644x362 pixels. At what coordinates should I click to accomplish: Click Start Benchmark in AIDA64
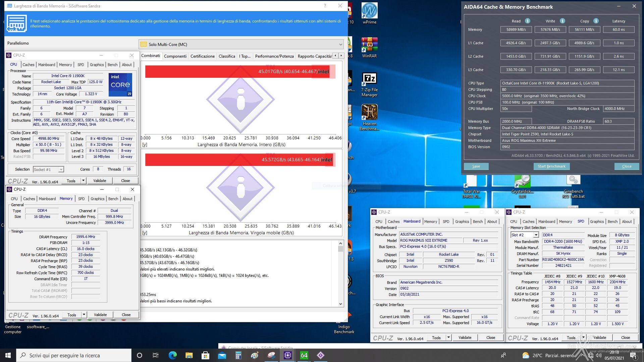(x=551, y=166)
